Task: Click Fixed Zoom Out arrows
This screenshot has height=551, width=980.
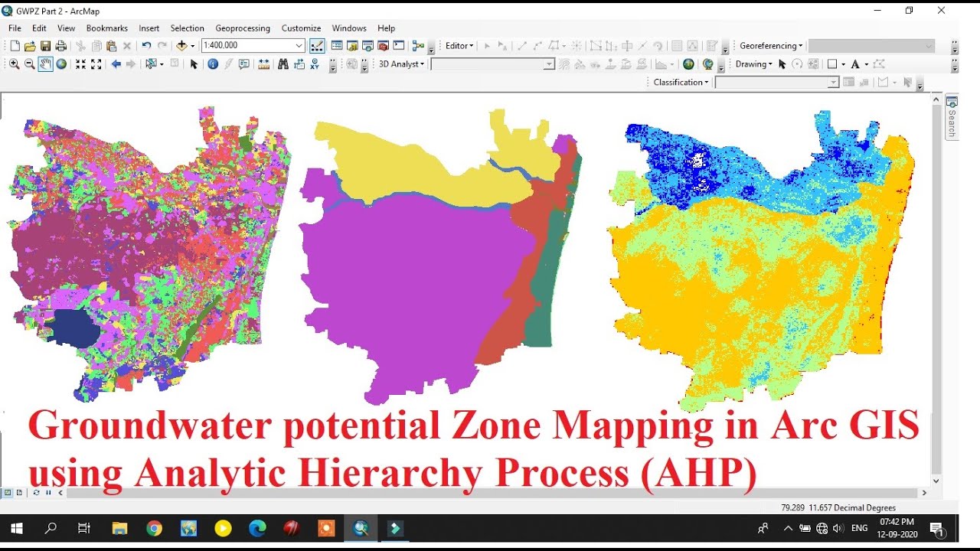Action: 96,64
